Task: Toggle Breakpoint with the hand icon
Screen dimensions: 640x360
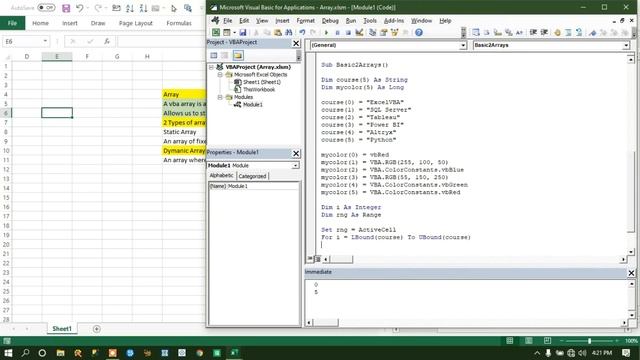Action: point(557,33)
